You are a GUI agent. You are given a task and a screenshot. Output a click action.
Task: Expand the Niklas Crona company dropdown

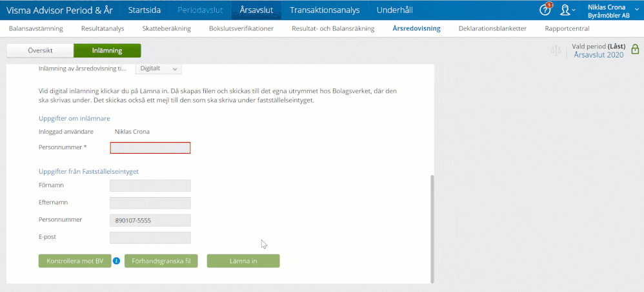pyautogui.click(x=609, y=10)
